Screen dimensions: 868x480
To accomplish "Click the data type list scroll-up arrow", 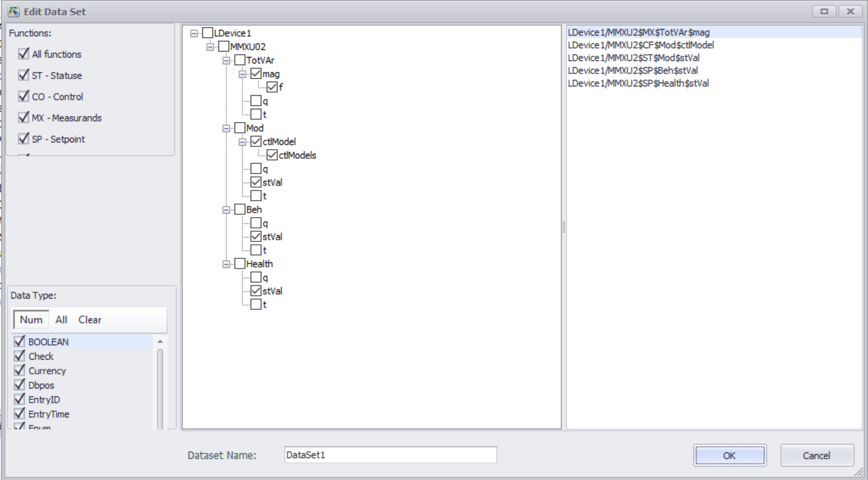I will click(x=160, y=341).
